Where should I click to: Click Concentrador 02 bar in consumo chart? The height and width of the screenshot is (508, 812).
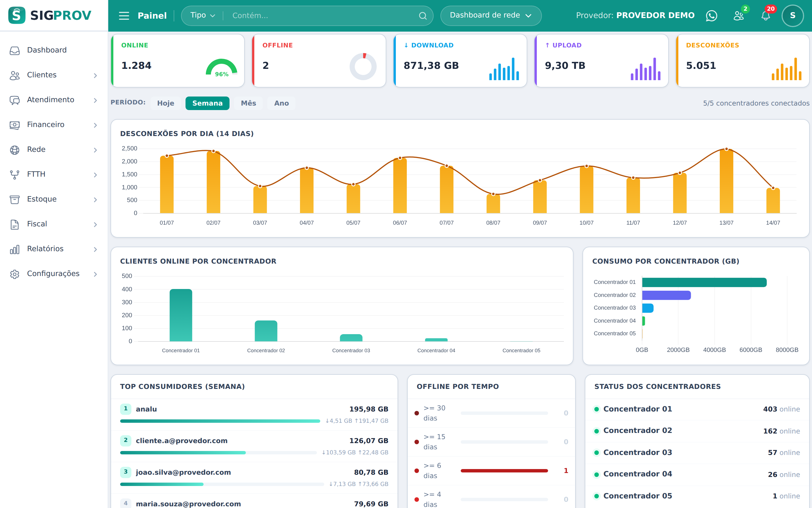[667, 295]
